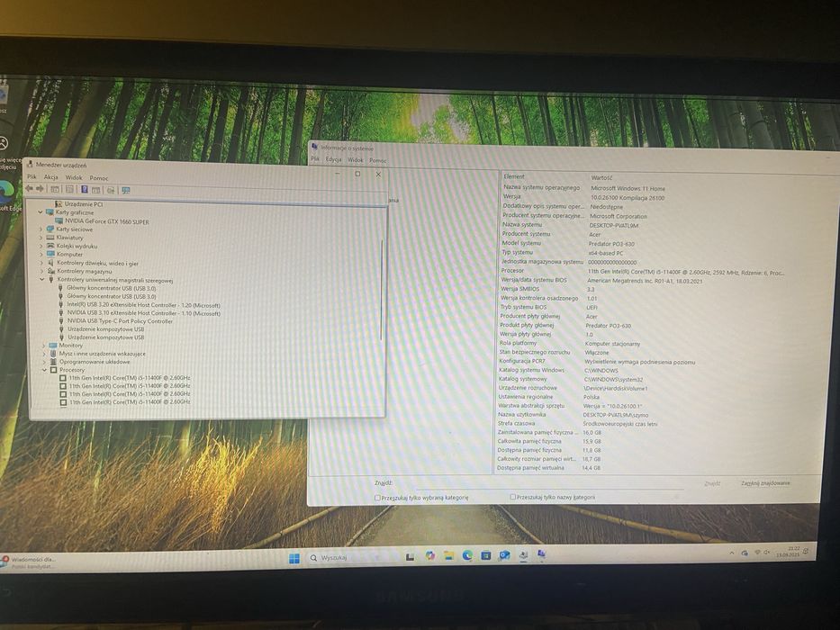Switch to System Information taskbar icon

[x=542, y=554]
